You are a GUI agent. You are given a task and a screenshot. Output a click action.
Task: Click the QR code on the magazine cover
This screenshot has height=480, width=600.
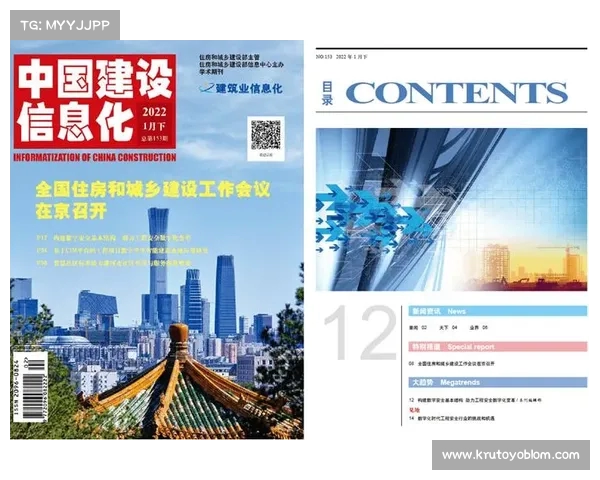point(266,135)
